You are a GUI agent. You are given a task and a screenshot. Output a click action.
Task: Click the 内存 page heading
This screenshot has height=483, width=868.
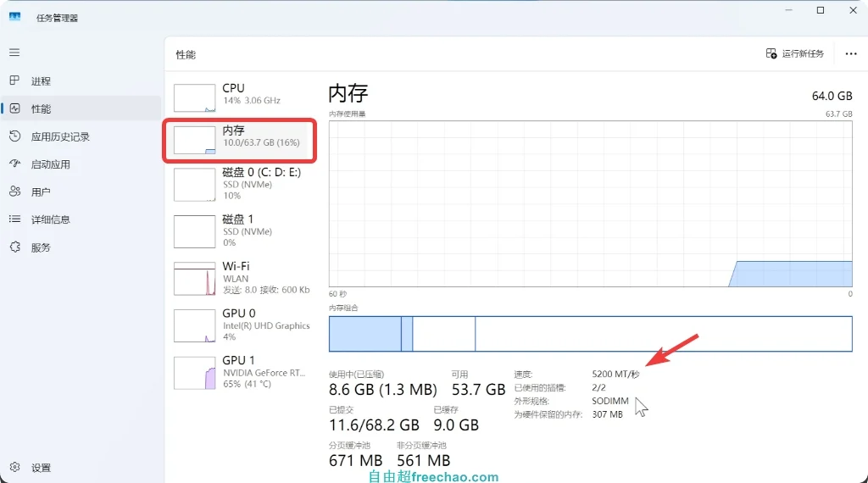348,93
